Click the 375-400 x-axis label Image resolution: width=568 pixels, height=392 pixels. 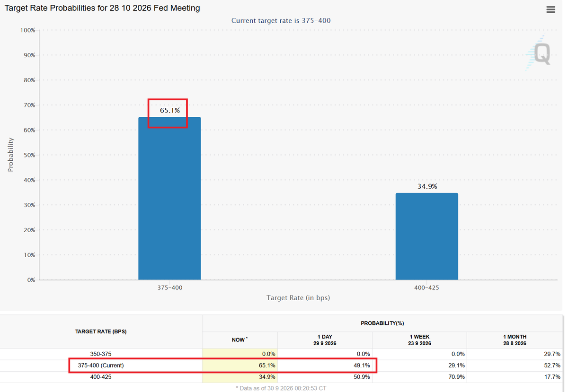point(169,287)
